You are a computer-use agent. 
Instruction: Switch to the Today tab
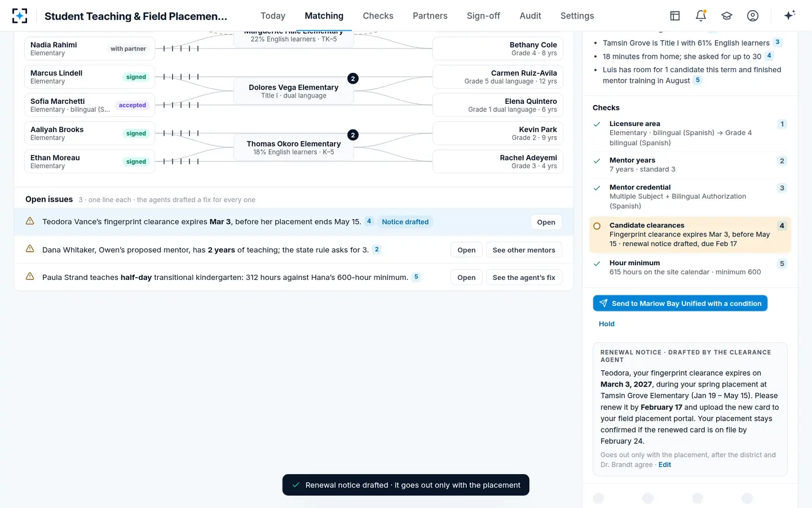pyautogui.click(x=273, y=16)
